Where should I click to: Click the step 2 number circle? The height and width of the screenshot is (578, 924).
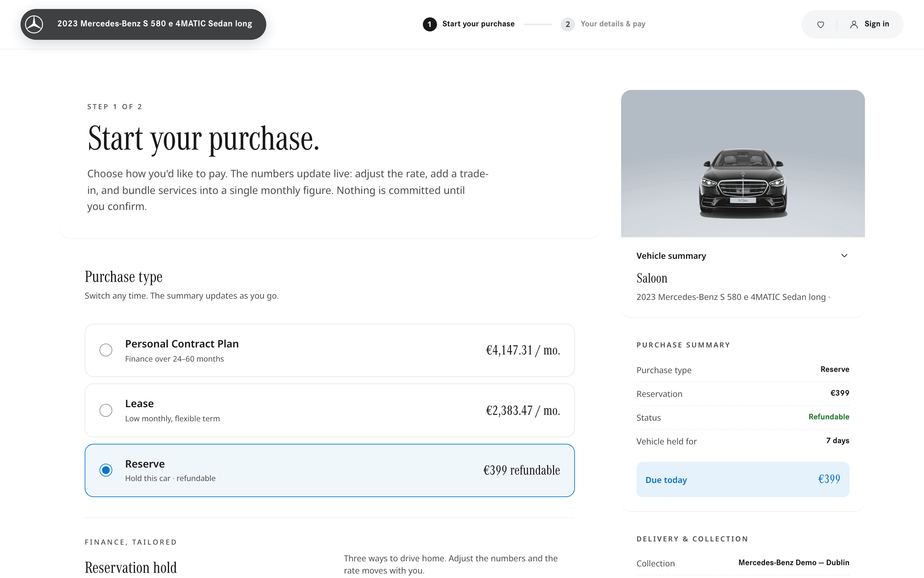click(567, 24)
